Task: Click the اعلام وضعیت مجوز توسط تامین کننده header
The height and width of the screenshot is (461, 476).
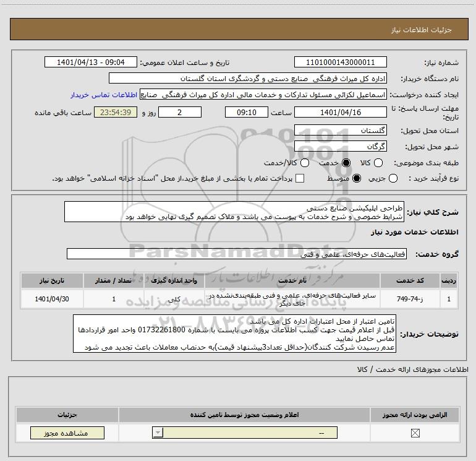Action: click(244, 415)
